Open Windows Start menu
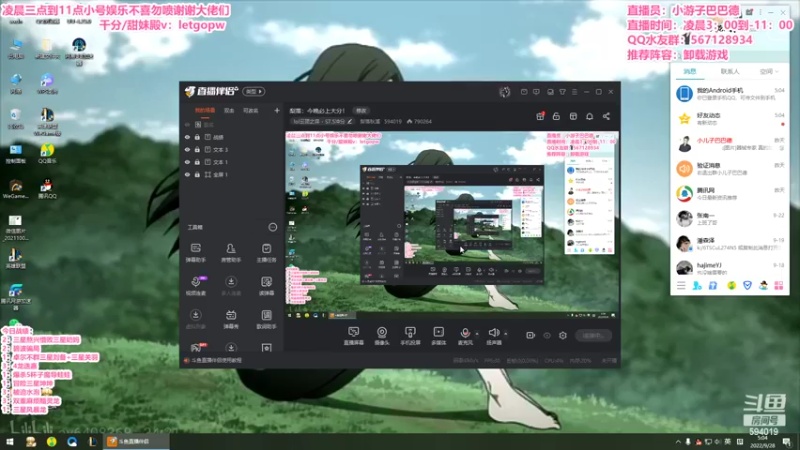 (10, 442)
